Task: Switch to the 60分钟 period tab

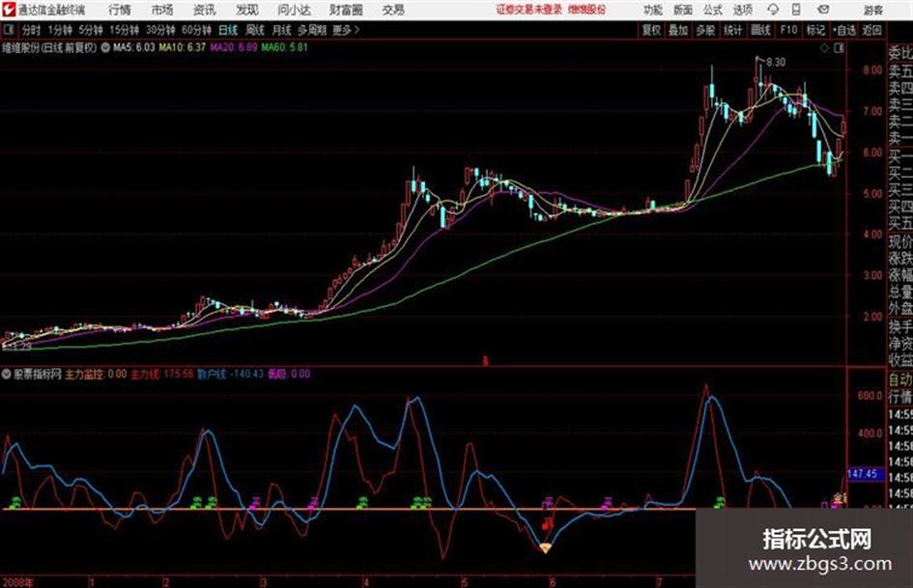Action: click(x=197, y=30)
